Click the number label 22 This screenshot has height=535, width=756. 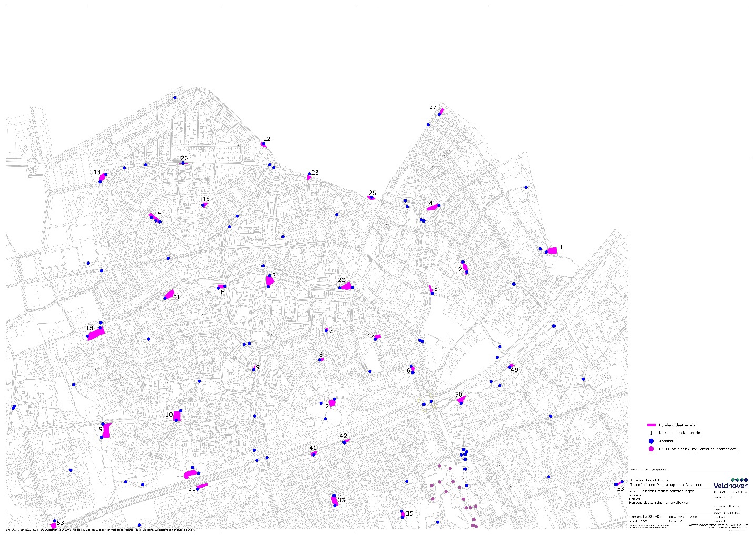[x=267, y=139]
